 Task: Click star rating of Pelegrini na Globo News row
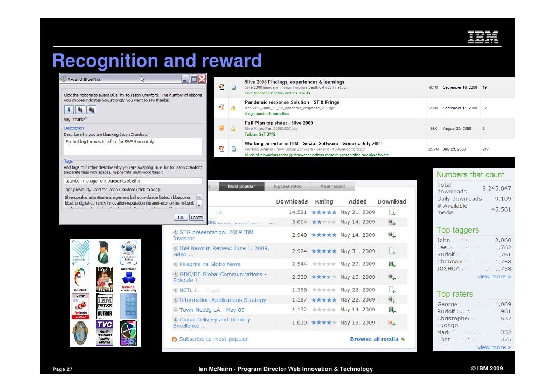(324, 264)
